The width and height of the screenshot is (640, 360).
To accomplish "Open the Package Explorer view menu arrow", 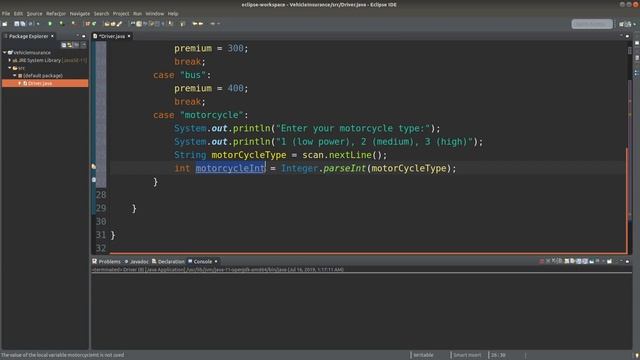I will pos(83,45).
